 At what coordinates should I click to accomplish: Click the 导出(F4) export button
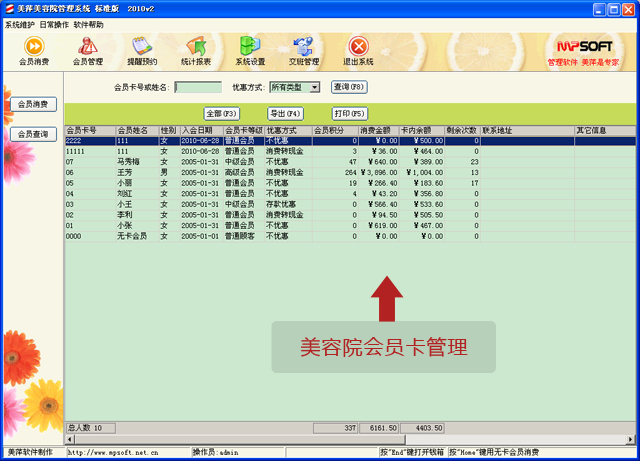285,113
